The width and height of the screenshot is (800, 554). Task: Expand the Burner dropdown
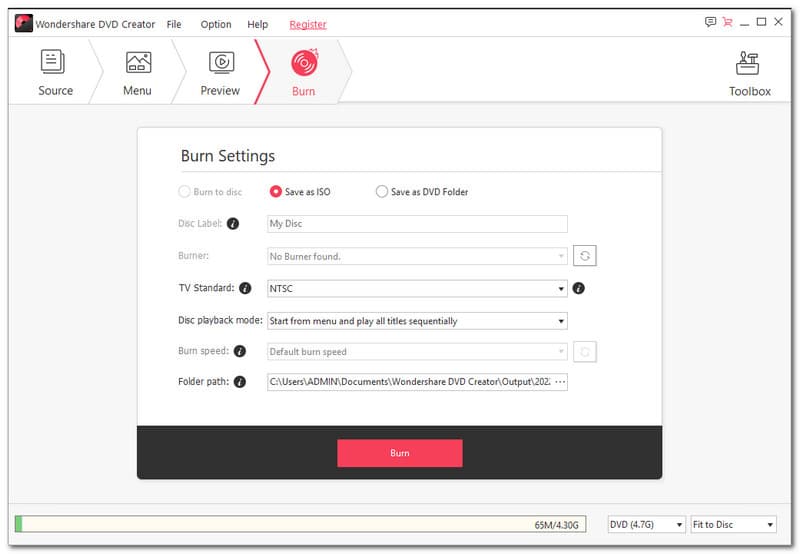tap(417, 256)
